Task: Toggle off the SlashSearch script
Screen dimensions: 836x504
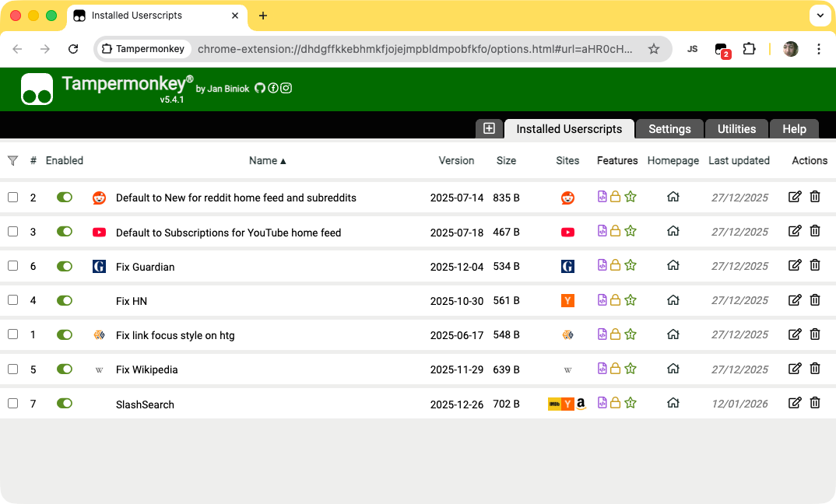Action: pyautogui.click(x=65, y=404)
